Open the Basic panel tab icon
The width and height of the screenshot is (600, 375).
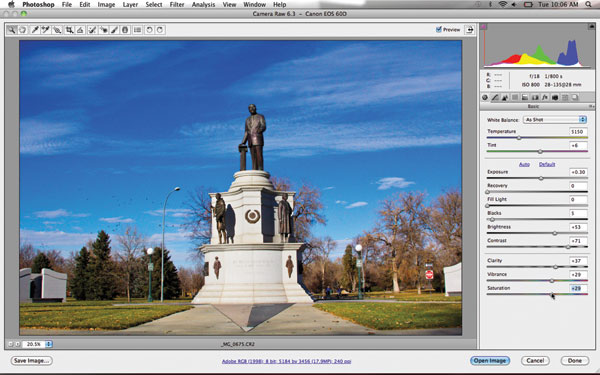coord(485,97)
